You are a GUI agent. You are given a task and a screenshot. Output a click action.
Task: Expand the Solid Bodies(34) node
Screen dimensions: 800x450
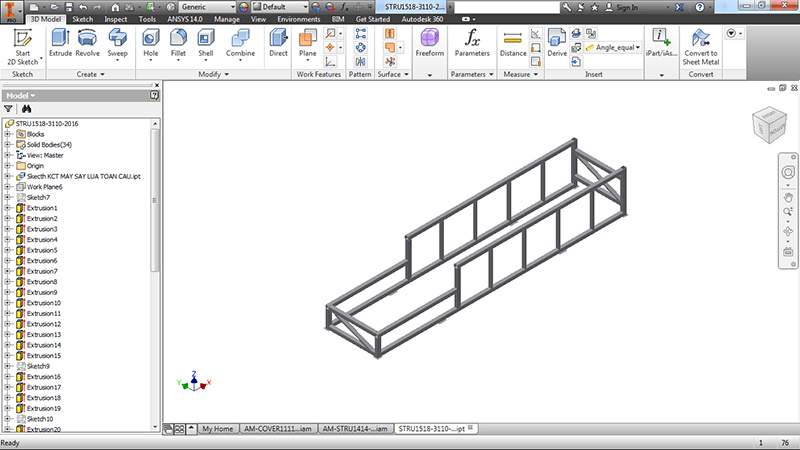click(8, 145)
